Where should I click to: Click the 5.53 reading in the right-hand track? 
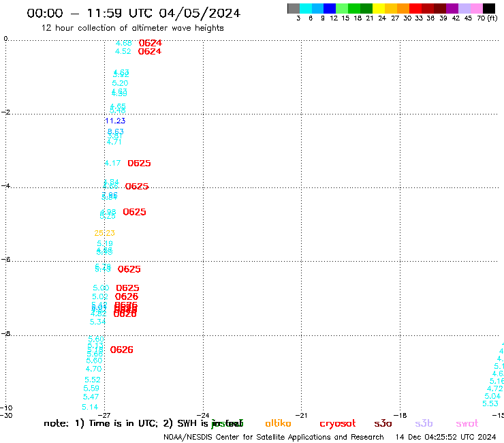(x=490, y=403)
